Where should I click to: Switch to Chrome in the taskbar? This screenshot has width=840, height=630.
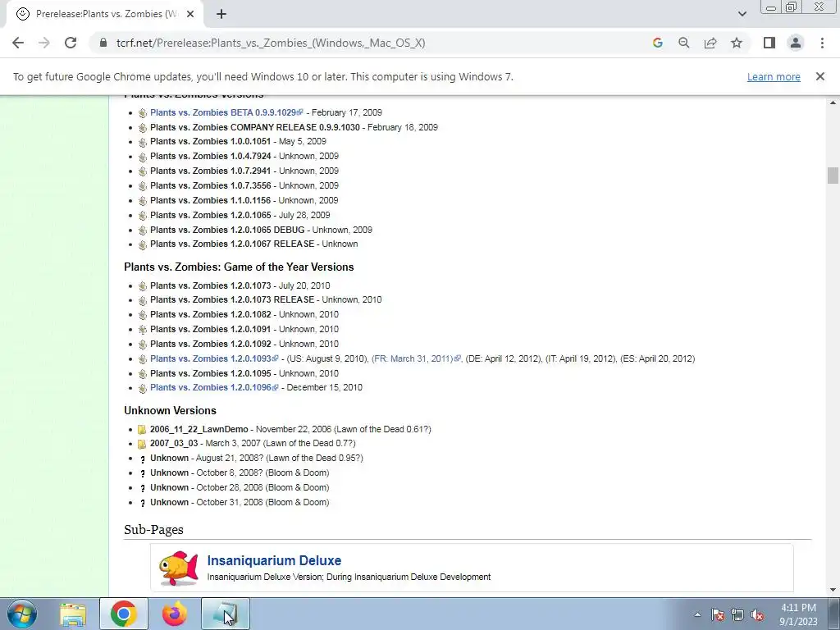(x=123, y=614)
